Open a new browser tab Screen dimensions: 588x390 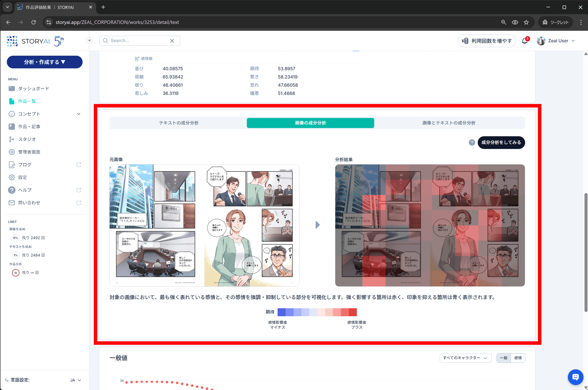[103, 7]
